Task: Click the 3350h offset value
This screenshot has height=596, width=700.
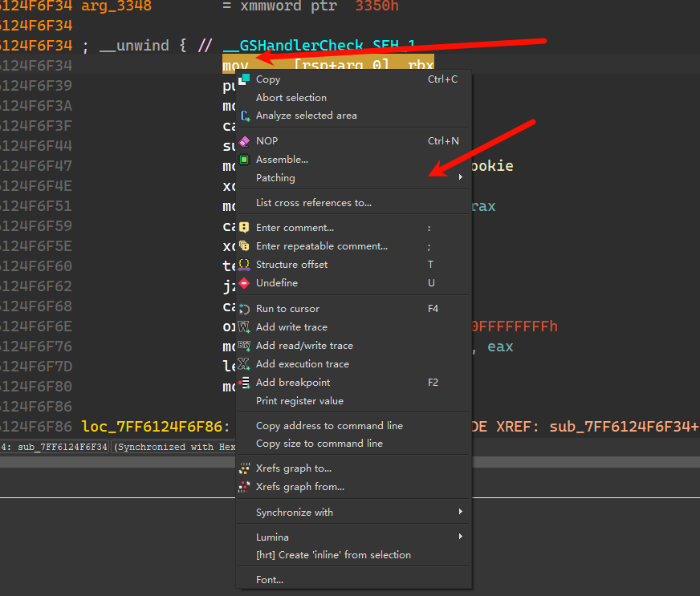Action: click(376, 6)
